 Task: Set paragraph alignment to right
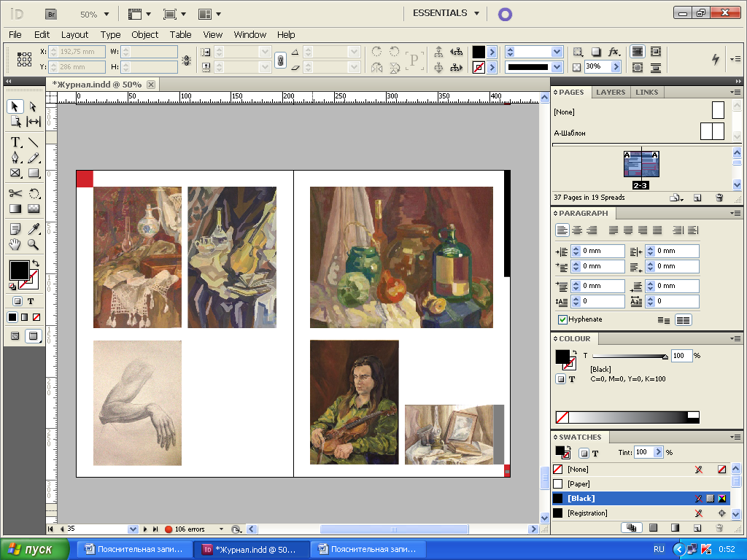pos(592,230)
